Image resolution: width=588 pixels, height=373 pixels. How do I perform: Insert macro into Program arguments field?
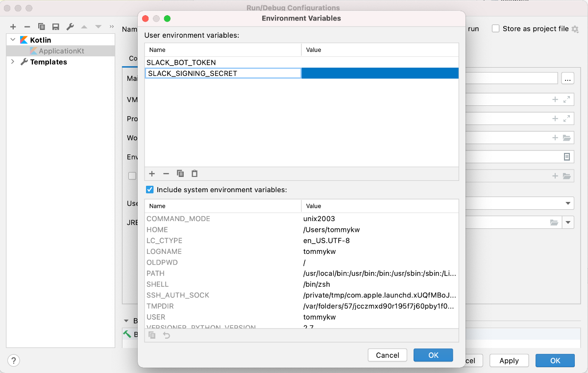point(555,119)
